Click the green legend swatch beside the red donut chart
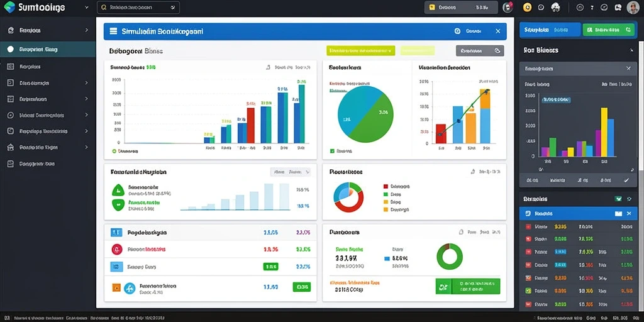 [386, 194]
